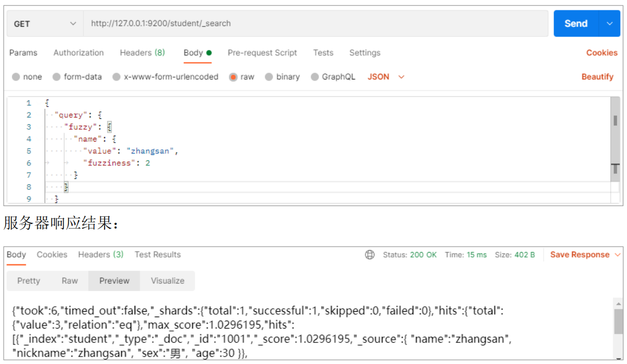Click the "name" key on line 4

(x=88, y=139)
